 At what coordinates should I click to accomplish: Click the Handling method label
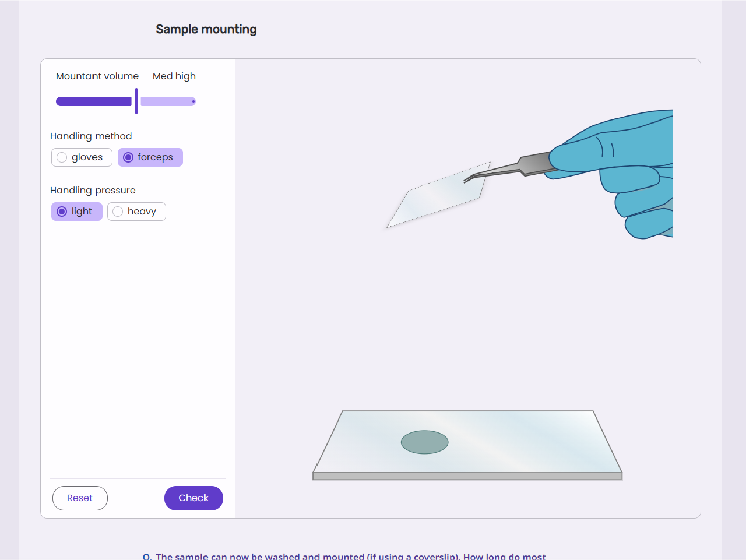(91, 136)
